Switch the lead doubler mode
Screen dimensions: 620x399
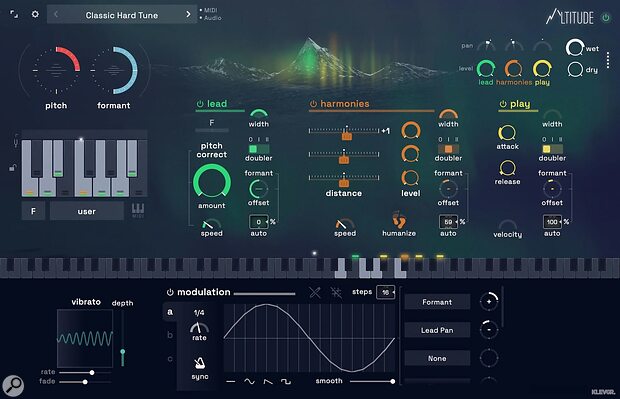pos(259,149)
